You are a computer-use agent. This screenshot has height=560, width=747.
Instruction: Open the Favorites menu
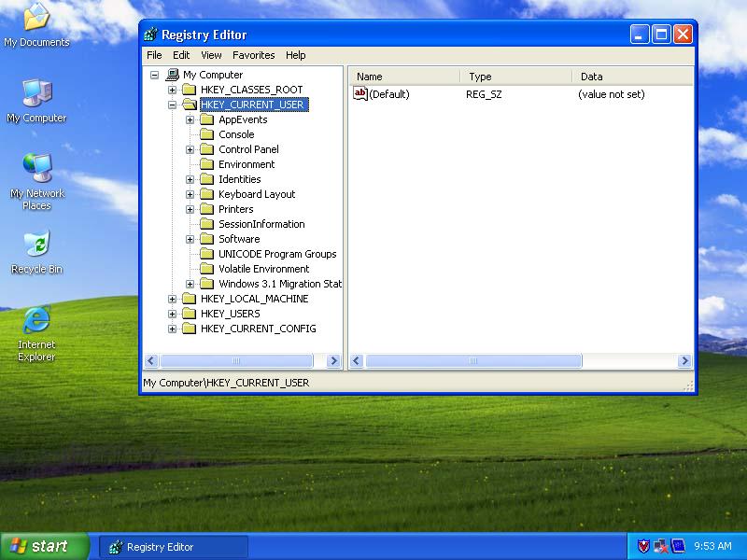point(253,55)
